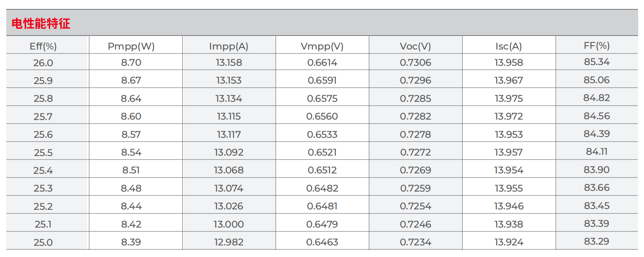Click the Pmpp(W) column header
Image resolution: width=644 pixels, height=257 pixels.
(x=131, y=46)
